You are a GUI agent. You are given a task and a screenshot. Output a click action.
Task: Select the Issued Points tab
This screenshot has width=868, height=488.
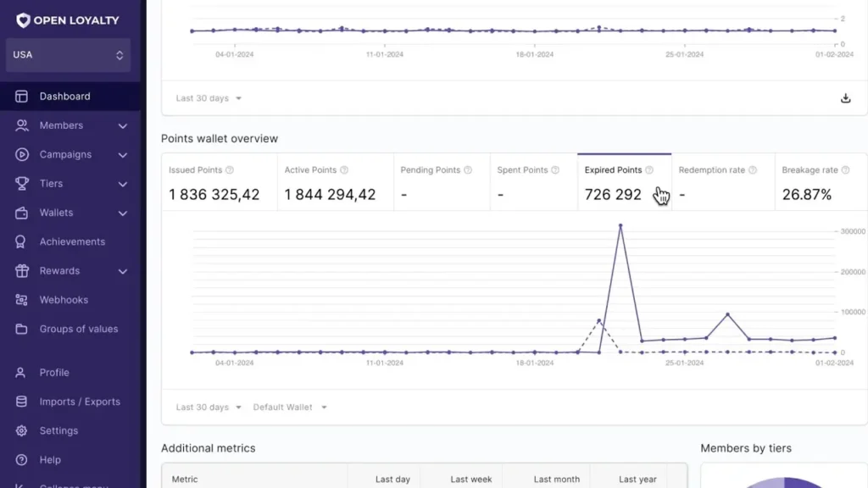click(220, 182)
